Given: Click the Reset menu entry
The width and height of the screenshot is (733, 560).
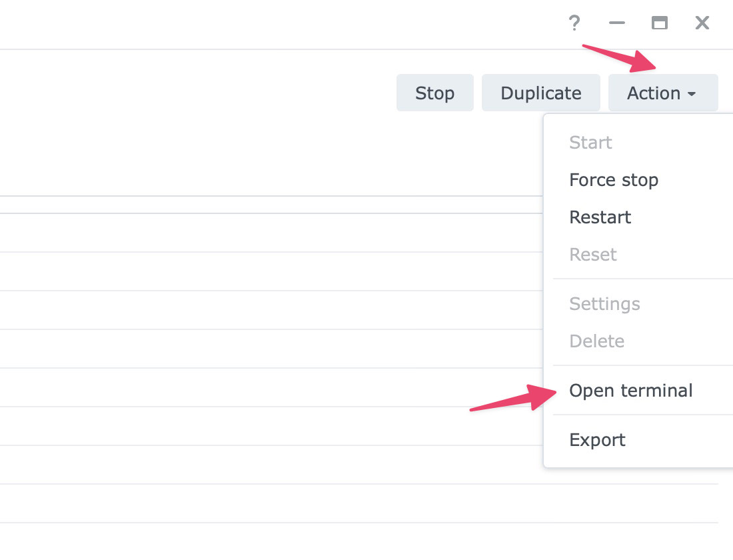Looking at the screenshot, I should pos(593,255).
